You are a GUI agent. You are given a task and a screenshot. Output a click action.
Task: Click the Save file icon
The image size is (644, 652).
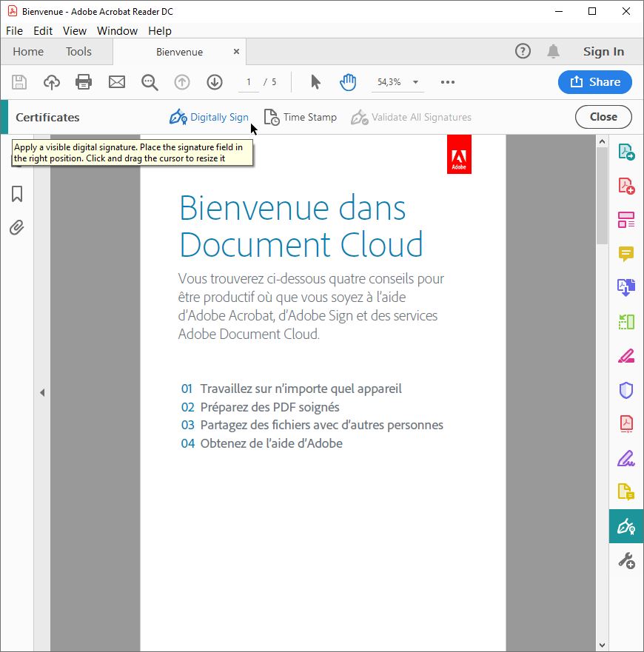tap(19, 82)
